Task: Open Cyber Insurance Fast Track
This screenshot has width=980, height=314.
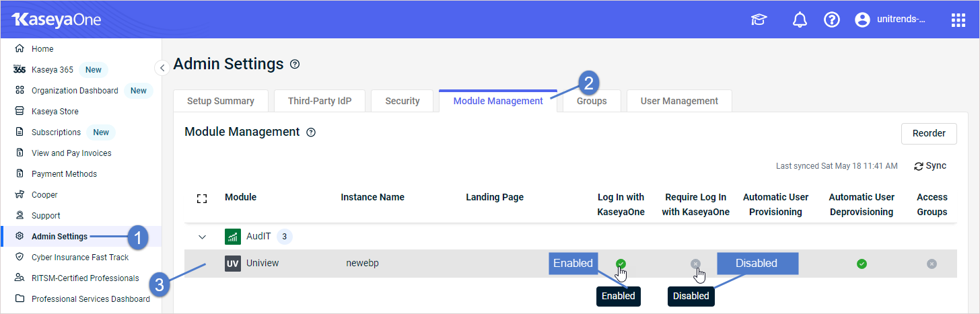Action: click(x=80, y=257)
